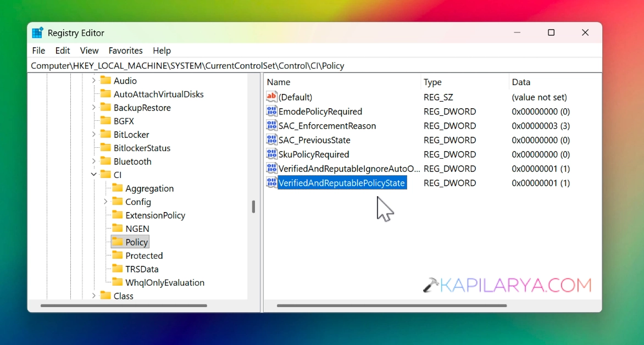
Task: Expand the BitLocker key chevron
Action: point(93,134)
